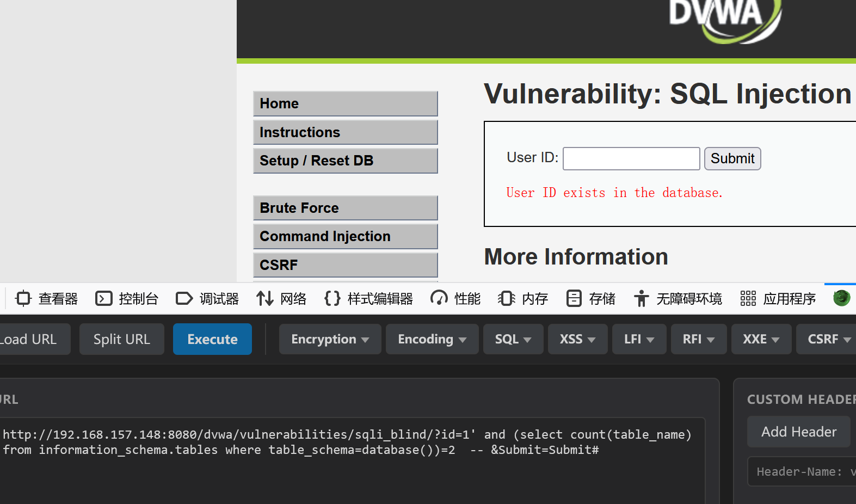This screenshot has height=504, width=856.
Task: Click the Split URL button
Action: pyautogui.click(x=122, y=339)
